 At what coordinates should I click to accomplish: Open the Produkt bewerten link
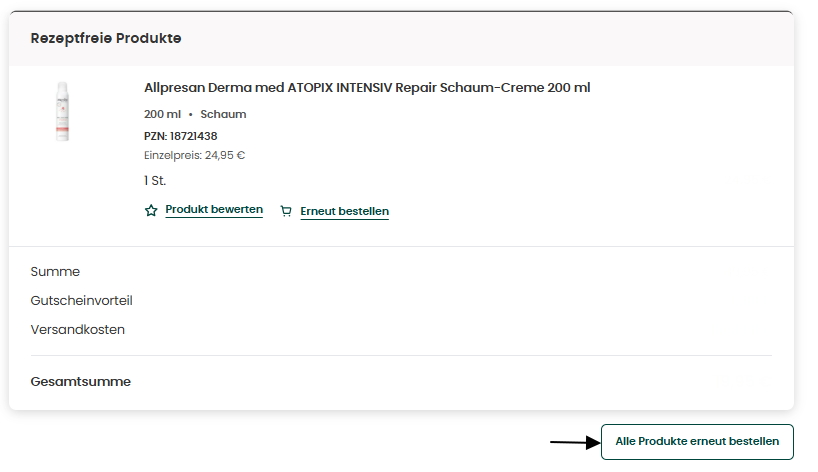click(x=214, y=210)
